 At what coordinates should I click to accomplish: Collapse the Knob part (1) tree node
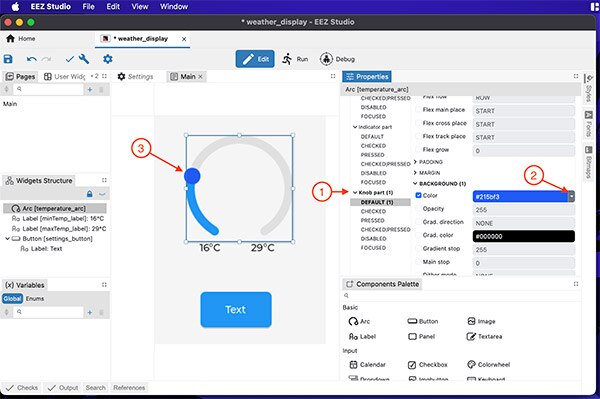[x=355, y=192]
